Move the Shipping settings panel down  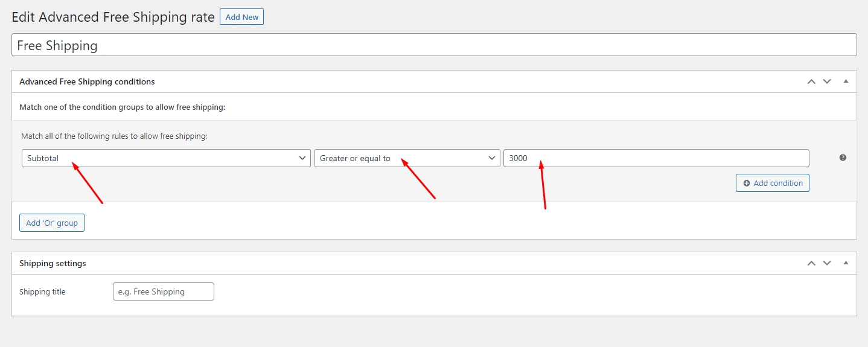827,263
